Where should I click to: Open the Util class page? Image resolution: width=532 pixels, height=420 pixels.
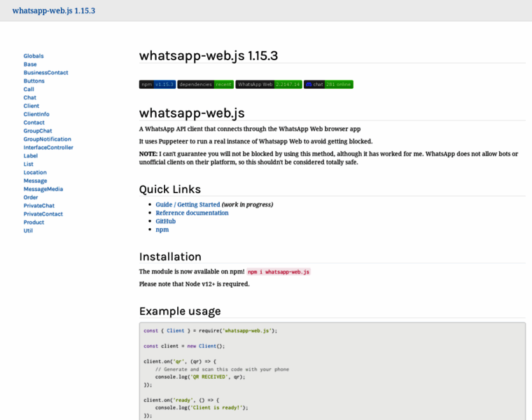(x=28, y=231)
